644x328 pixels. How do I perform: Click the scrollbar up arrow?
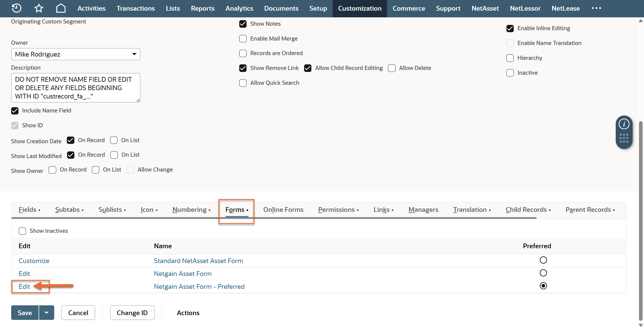coord(641,21)
